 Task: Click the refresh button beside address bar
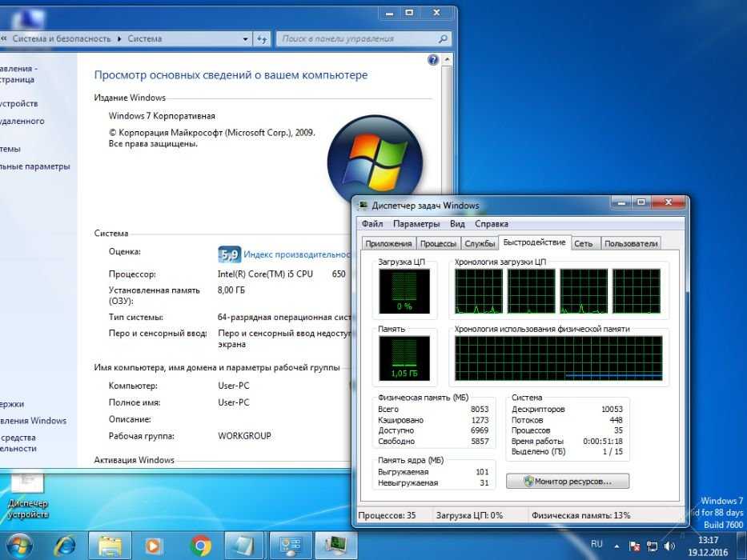point(262,39)
